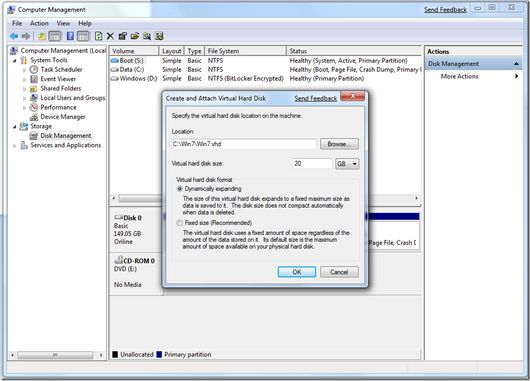Screen dimensions: 530x381
Task: Click the Browse button
Action: coord(339,144)
